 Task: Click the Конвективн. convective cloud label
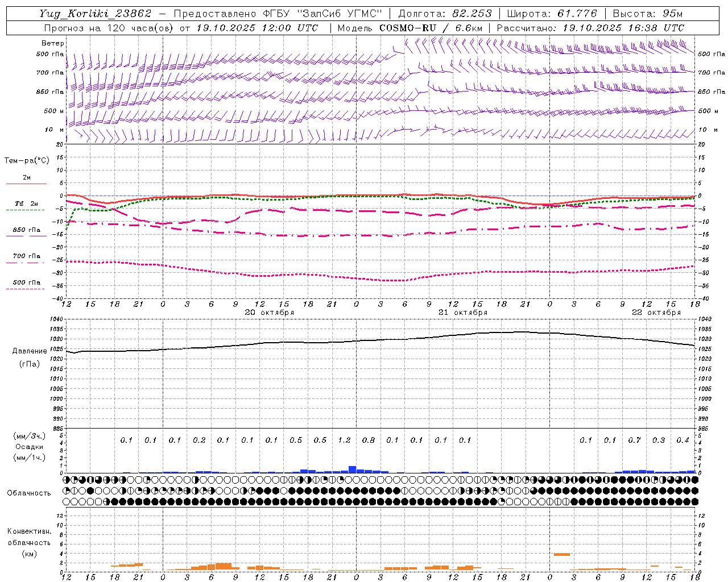pos(29,531)
